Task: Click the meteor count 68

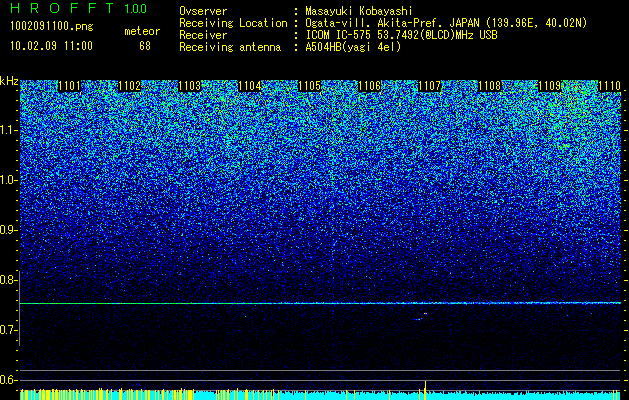Action: [145, 46]
